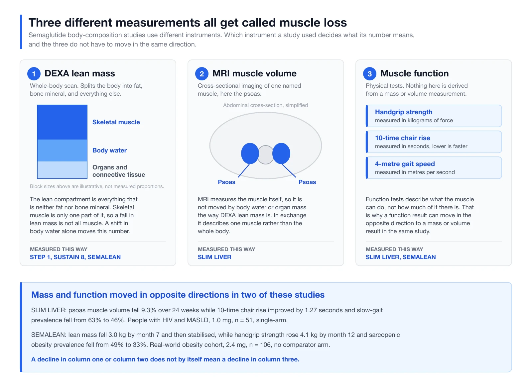Click the Cross-sectional imaging description in the MRI card
The image size is (532, 392).
[x=249, y=90]
